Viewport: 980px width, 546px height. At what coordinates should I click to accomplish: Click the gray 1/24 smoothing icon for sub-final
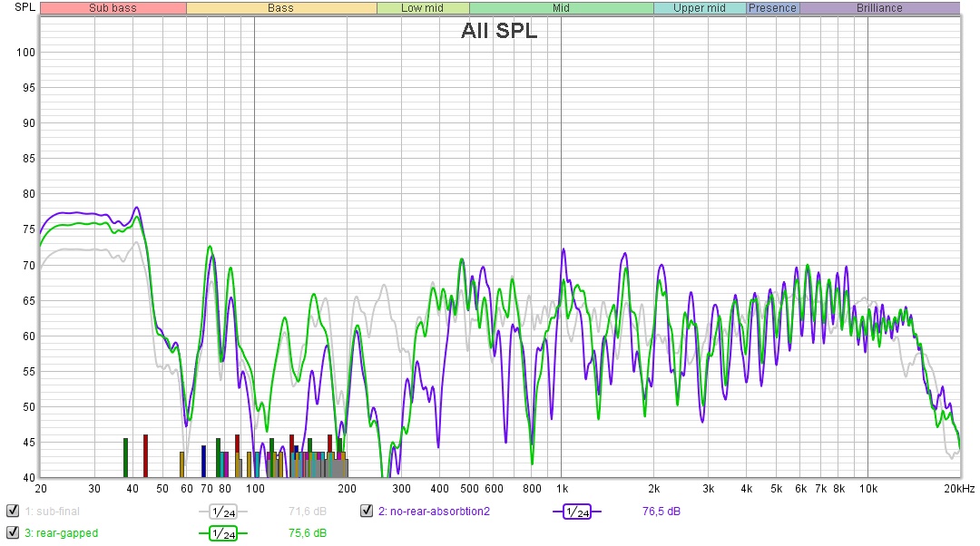(222, 512)
